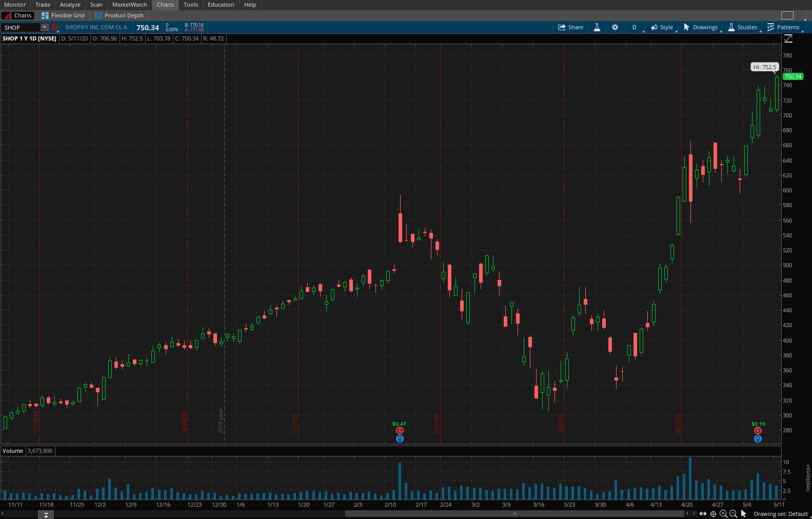Open the Education tab
Screen dimensions: 812x519
coord(221,5)
